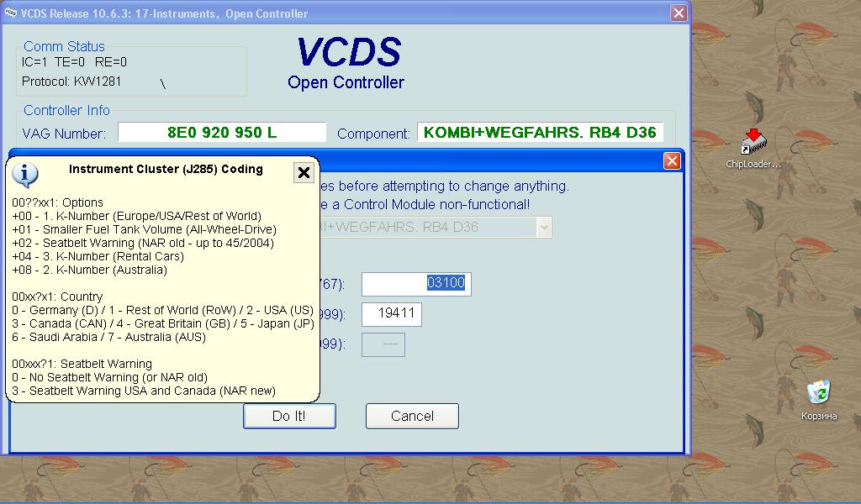Viewport: 861px width, 504px height.
Task: Click the '00xx?x1: Country' heading
Action: tap(57, 297)
